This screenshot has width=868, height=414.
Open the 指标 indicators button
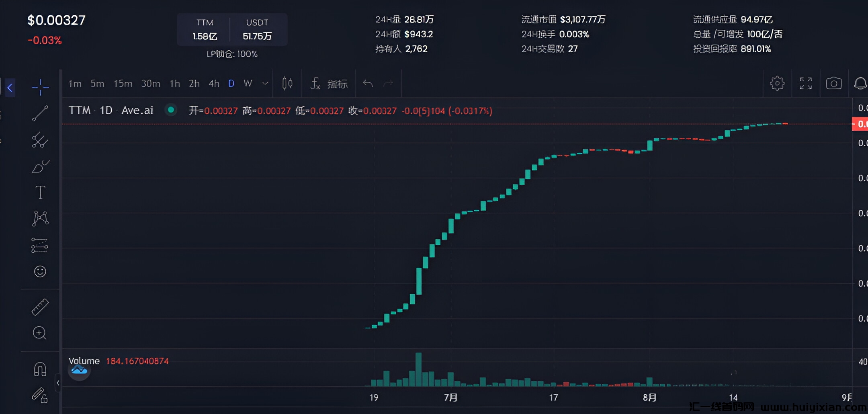(329, 84)
